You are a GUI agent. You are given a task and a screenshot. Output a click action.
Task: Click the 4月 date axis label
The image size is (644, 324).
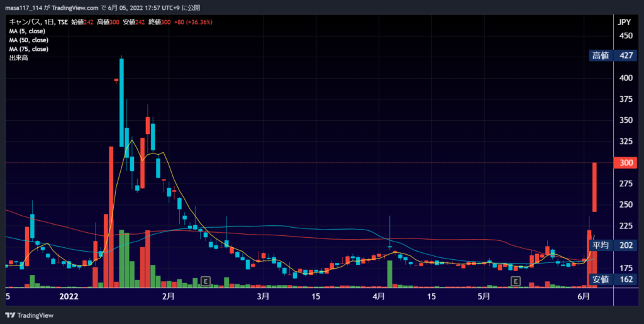coord(379,296)
